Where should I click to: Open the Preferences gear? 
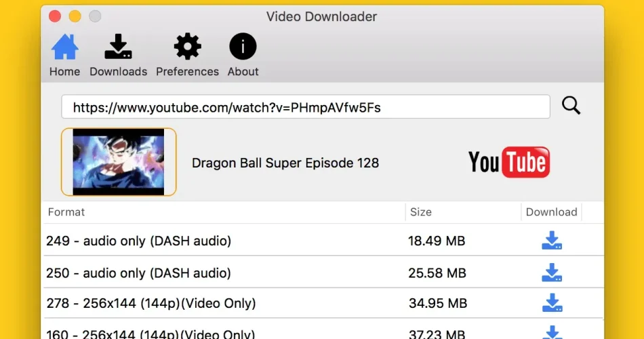click(x=187, y=55)
